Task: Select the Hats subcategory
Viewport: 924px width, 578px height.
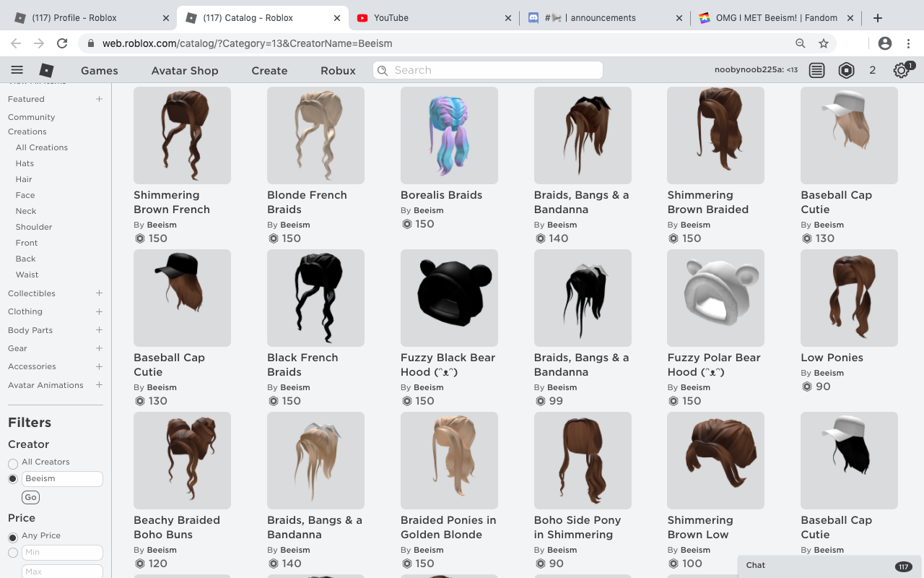Action: tap(25, 163)
